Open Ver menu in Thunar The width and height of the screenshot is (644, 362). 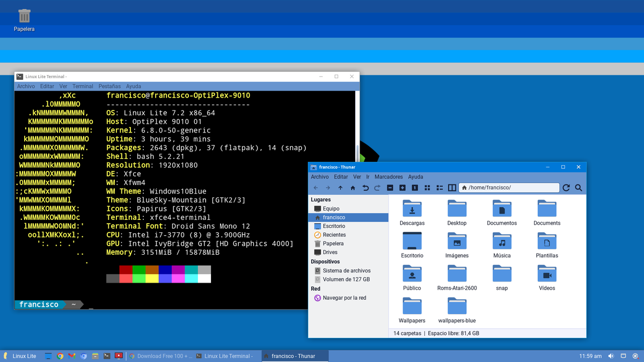point(357,176)
